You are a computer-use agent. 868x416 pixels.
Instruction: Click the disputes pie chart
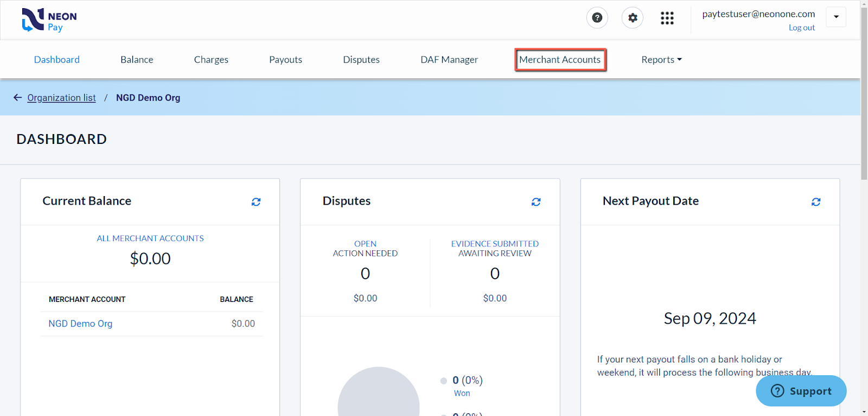coord(379,392)
